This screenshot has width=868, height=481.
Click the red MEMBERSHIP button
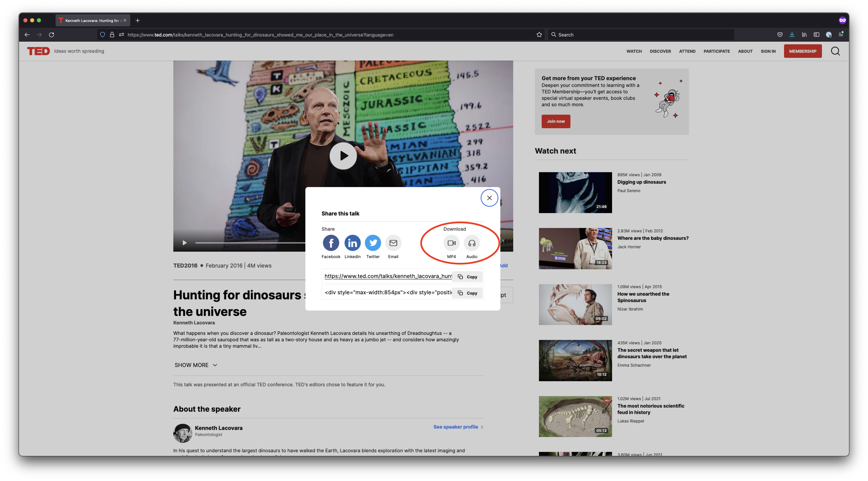803,51
